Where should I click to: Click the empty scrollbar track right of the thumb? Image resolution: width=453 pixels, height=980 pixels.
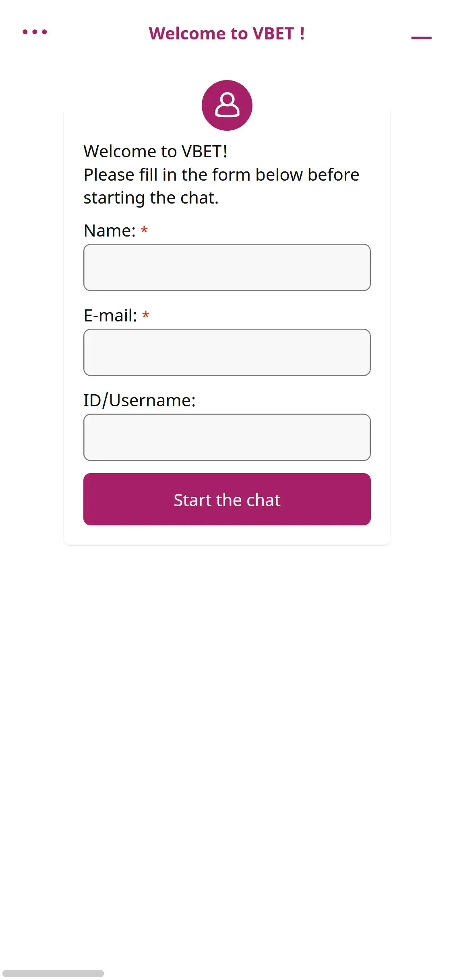[x=282, y=973]
